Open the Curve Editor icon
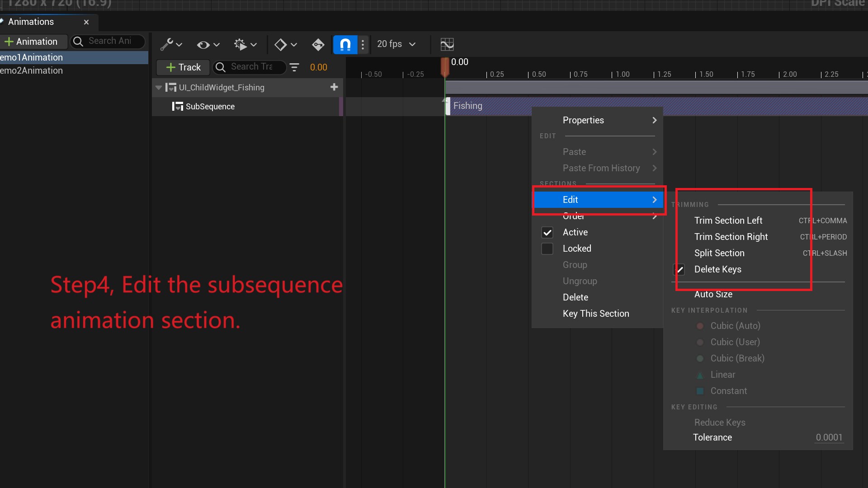This screenshot has width=868, height=488. (447, 44)
